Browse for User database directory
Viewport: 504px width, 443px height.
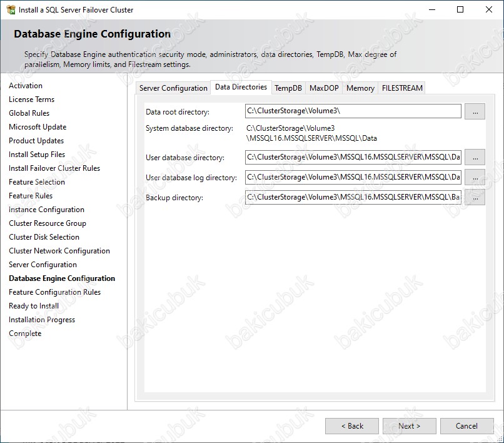point(475,157)
